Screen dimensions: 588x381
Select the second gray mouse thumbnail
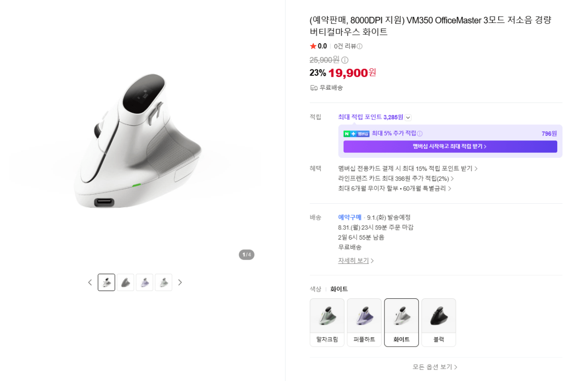(x=125, y=282)
